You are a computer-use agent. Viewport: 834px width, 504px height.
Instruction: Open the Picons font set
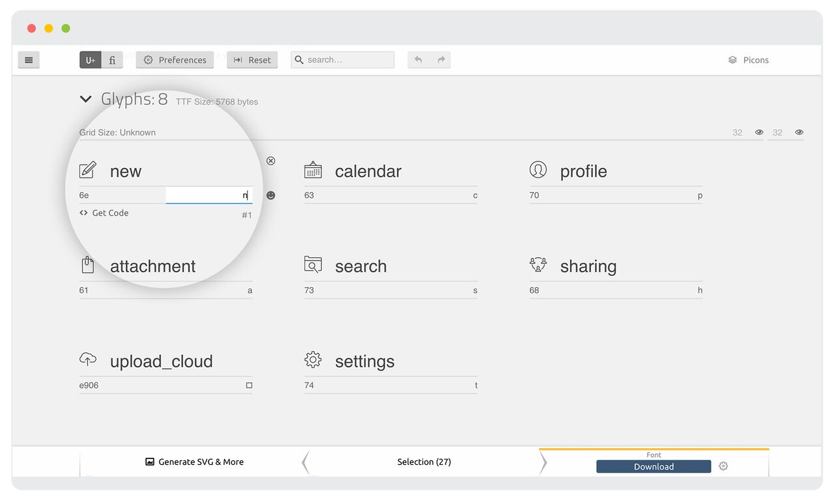pos(749,60)
